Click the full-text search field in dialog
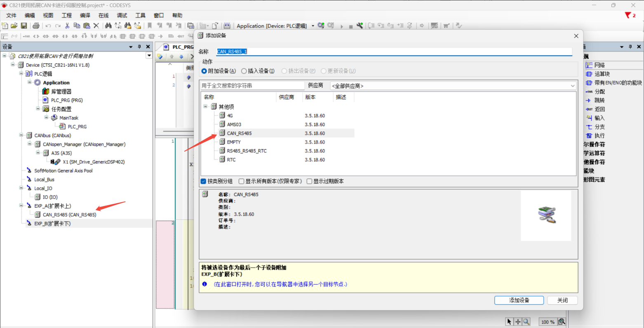 (x=252, y=86)
